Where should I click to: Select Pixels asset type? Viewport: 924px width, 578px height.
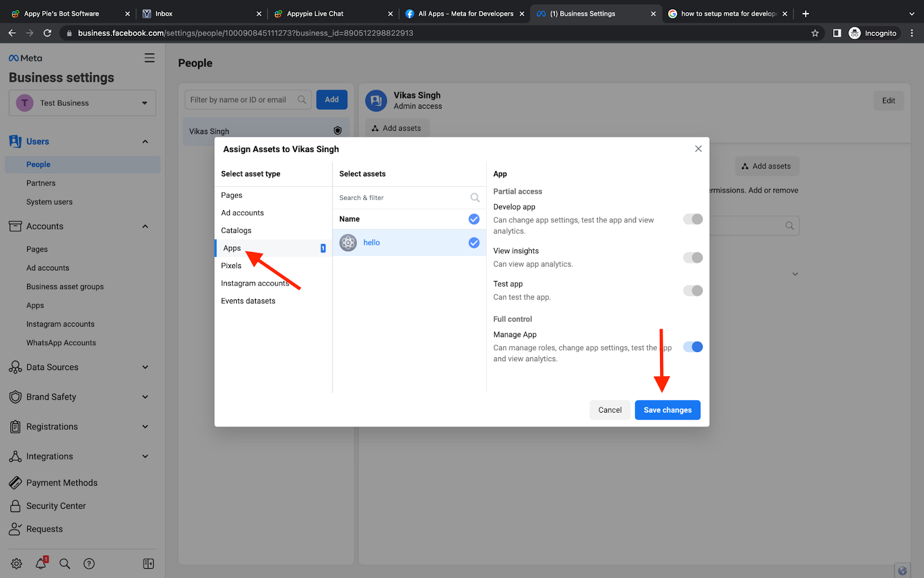tap(273, 266)
